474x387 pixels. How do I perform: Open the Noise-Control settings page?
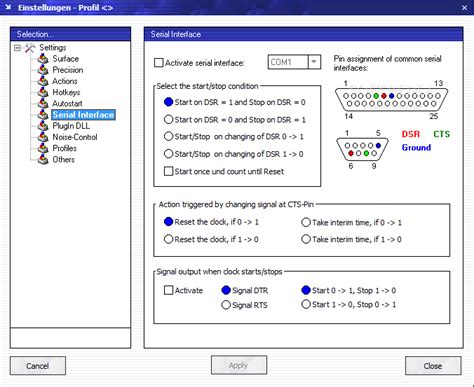coord(75,137)
